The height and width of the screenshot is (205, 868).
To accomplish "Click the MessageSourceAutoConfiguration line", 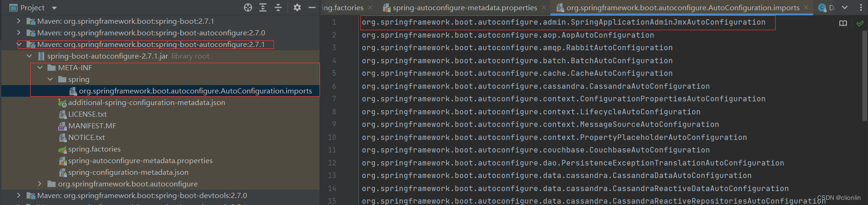I will click(540, 124).
